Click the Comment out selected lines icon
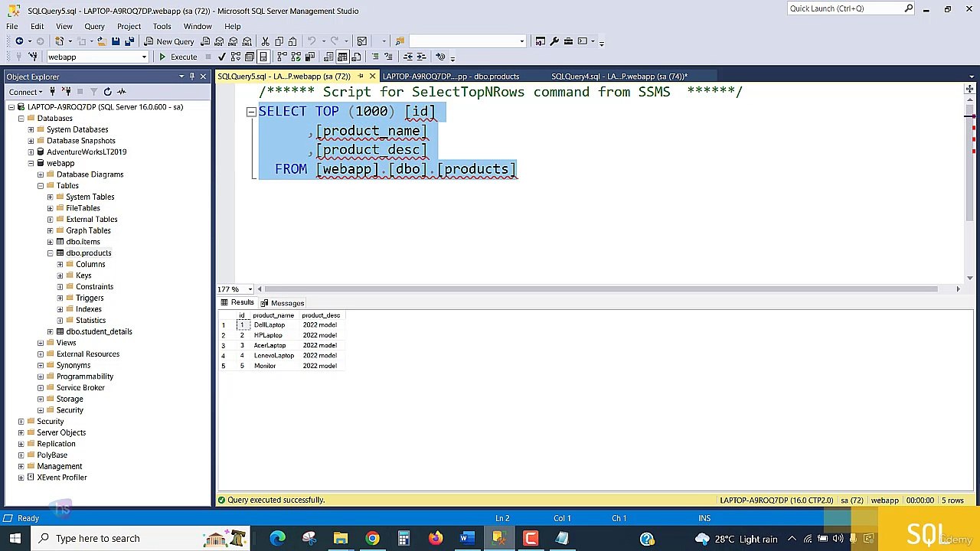The width and height of the screenshot is (980, 551). pyautogui.click(x=375, y=57)
